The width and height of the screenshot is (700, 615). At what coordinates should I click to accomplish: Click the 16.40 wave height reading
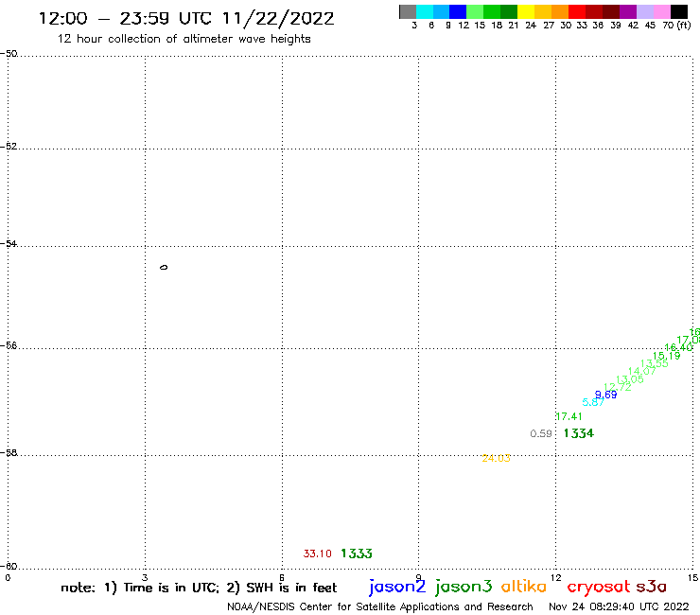(678, 347)
